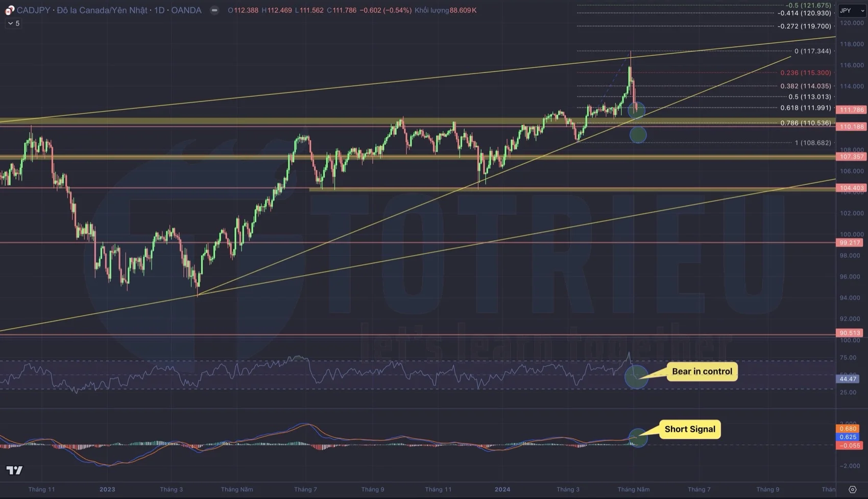Click the TradingView logo

[14, 469]
